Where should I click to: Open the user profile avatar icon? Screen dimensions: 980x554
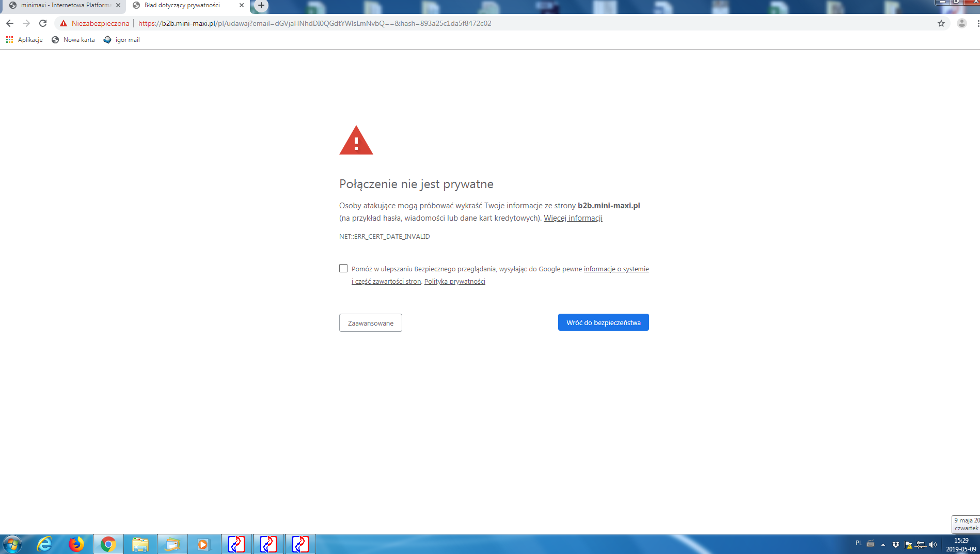click(961, 23)
